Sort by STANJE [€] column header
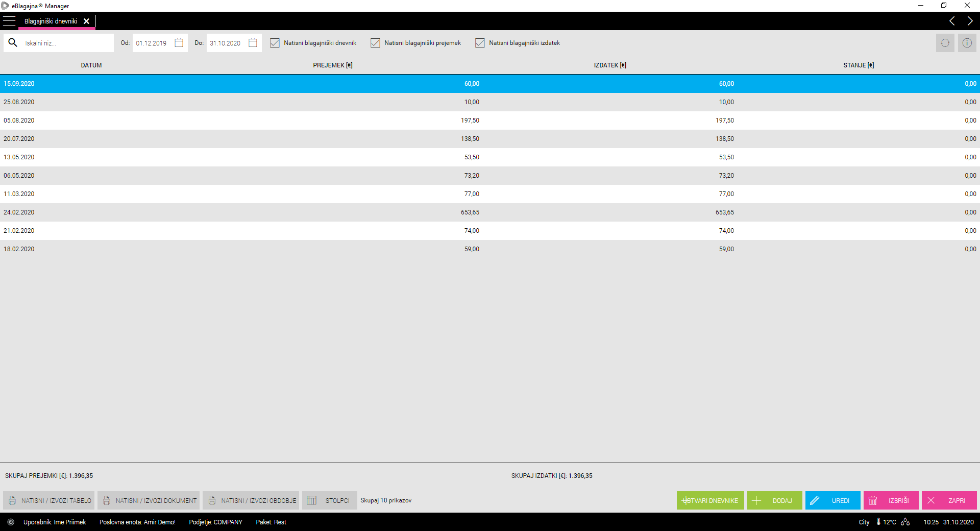This screenshot has width=980, height=531. [859, 65]
